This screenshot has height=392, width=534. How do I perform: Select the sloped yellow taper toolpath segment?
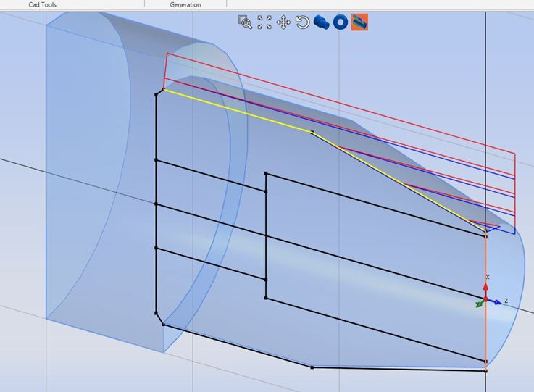pyautogui.click(x=399, y=182)
